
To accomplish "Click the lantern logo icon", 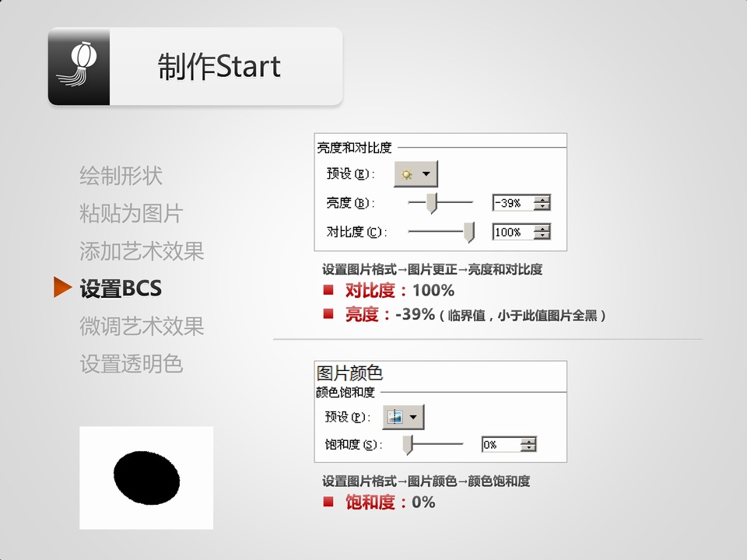I will click(79, 67).
